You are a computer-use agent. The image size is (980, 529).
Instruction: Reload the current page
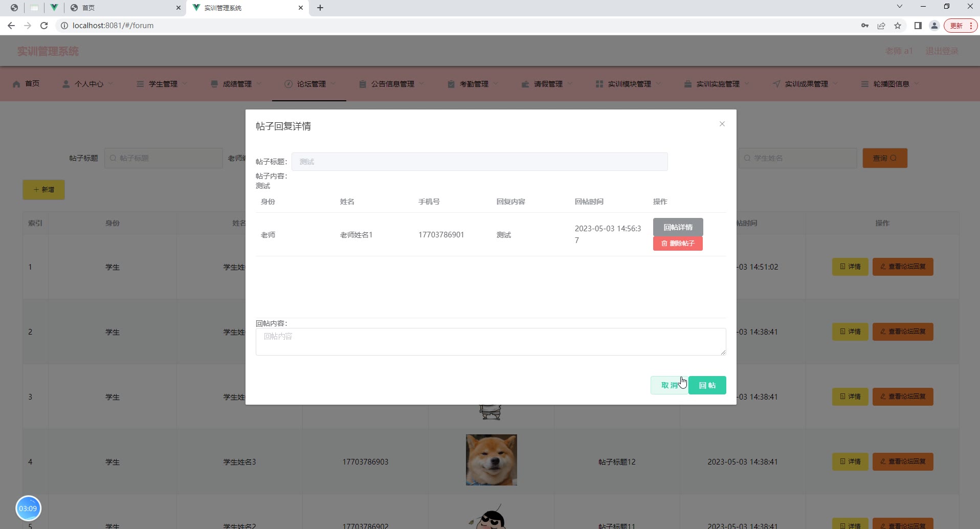(x=44, y=26)
